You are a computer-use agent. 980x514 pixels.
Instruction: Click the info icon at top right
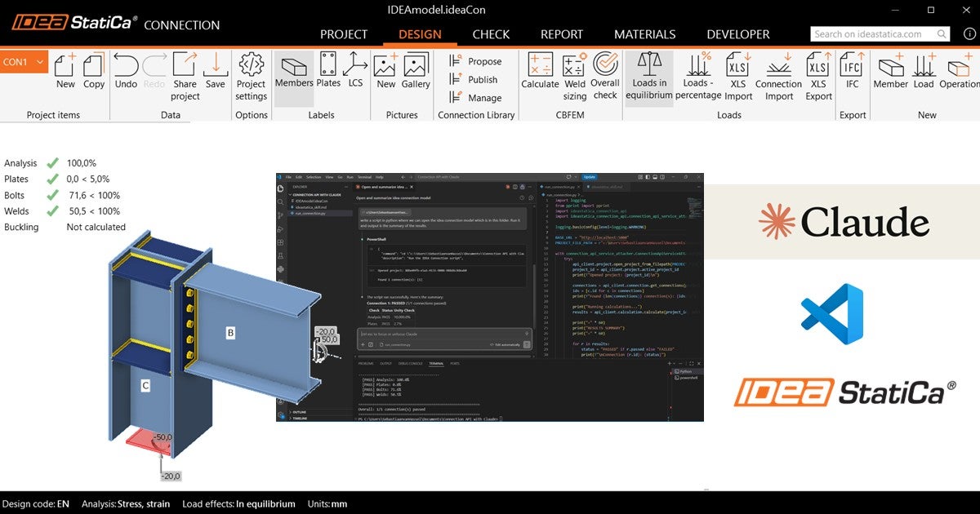click(969, 33)
